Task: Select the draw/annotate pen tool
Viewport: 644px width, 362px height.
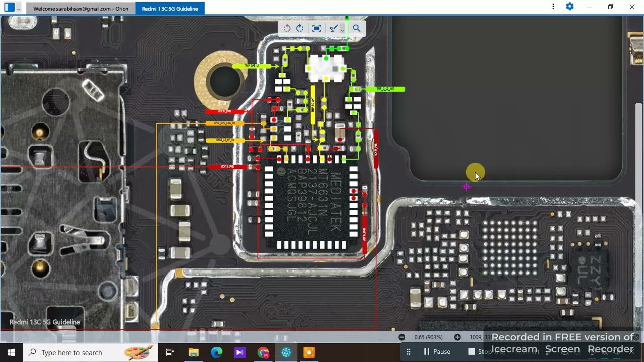Action: [333, 28]
